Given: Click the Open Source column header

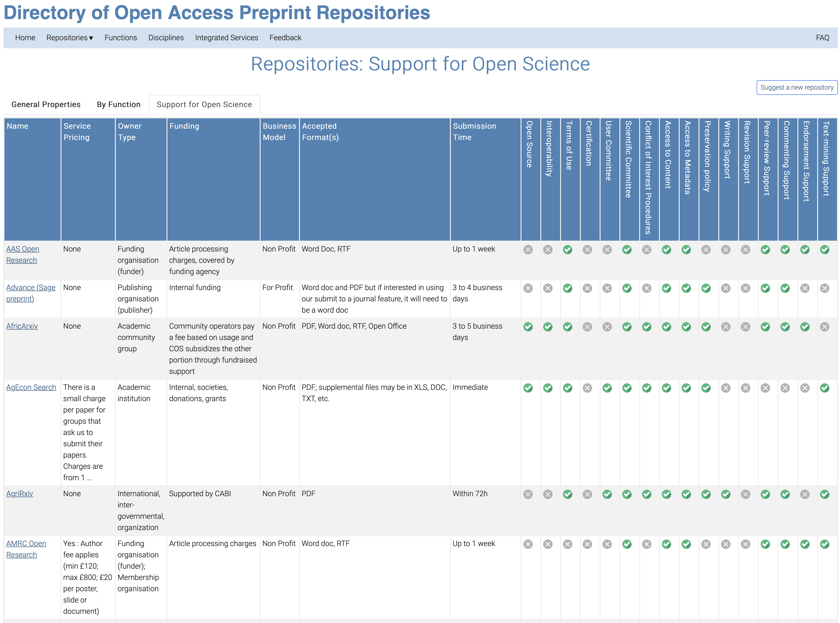Looking at the screenshot, I should (531, 180).
